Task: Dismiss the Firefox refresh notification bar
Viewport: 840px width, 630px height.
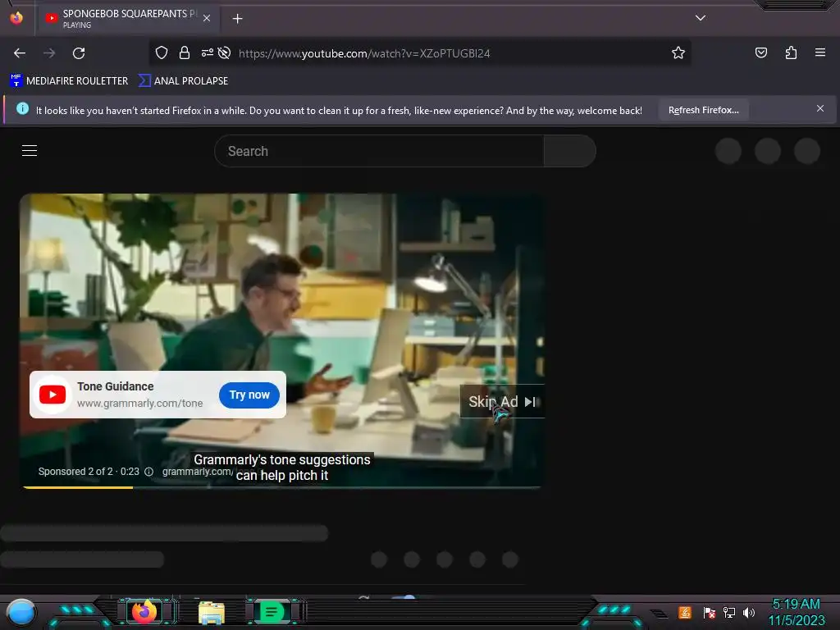Action: point(819,108)
